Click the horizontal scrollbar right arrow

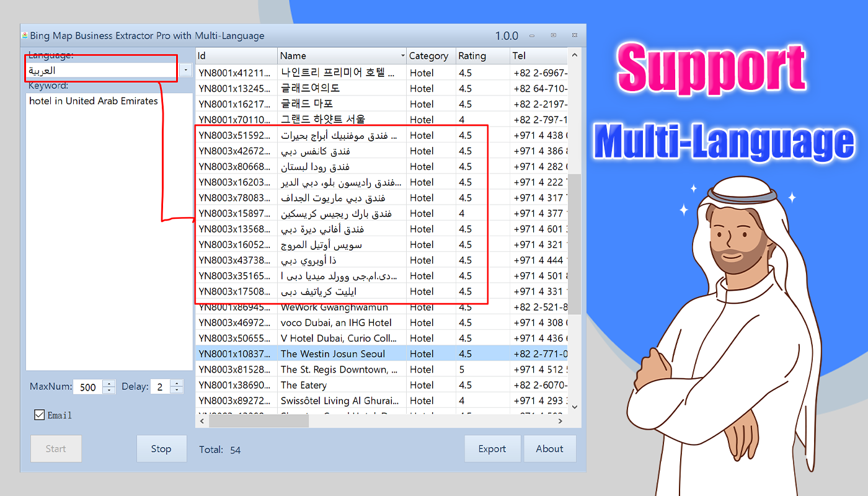[x=560, y=421]
